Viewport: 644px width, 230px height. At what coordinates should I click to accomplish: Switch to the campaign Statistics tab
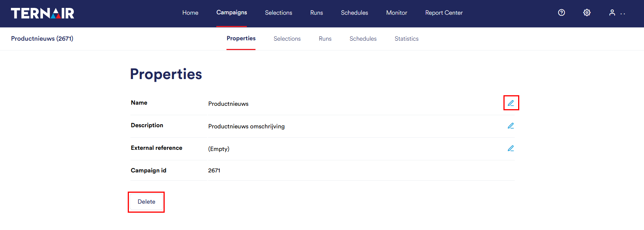[x=407, y=39]
